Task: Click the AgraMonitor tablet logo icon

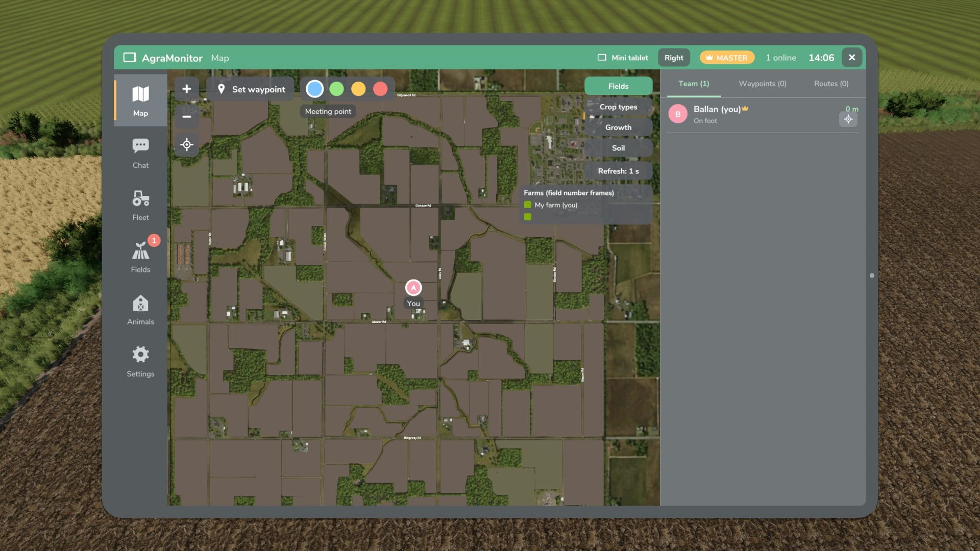Action: click(x=130, y=58)
